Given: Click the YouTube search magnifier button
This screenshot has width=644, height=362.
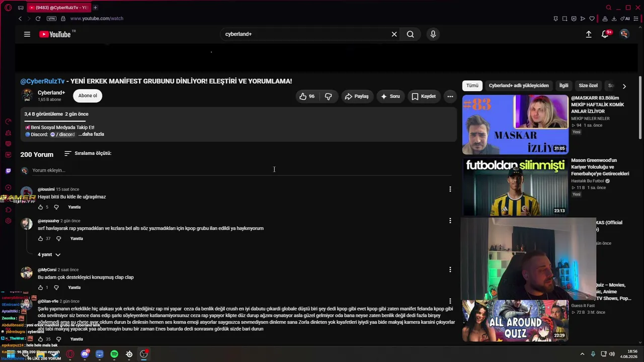Looking at the screenshot, I should tap(411, 34).
